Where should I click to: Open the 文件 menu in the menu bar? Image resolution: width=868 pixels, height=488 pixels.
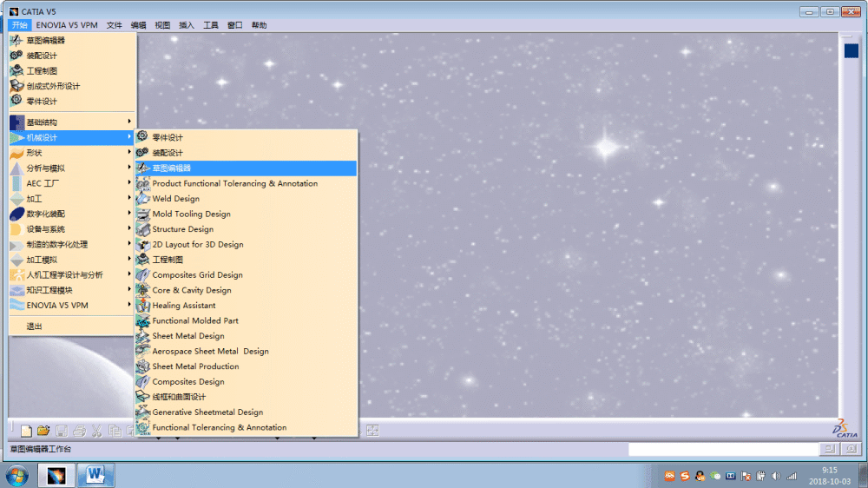point(114,25)
